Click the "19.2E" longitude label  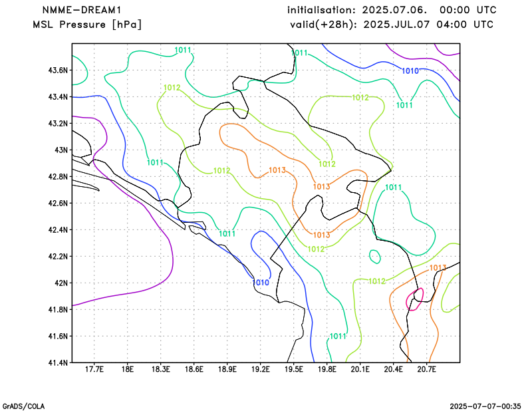click(260, 369)
